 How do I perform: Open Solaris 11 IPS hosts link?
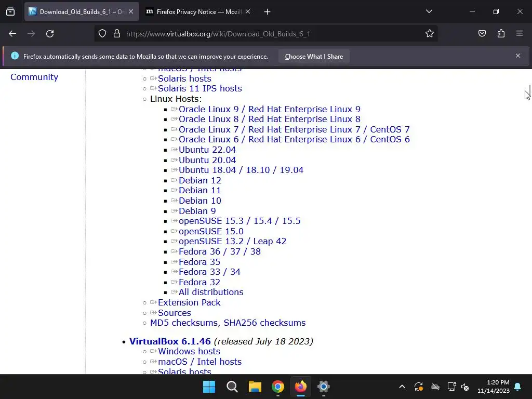click(200, 88)
